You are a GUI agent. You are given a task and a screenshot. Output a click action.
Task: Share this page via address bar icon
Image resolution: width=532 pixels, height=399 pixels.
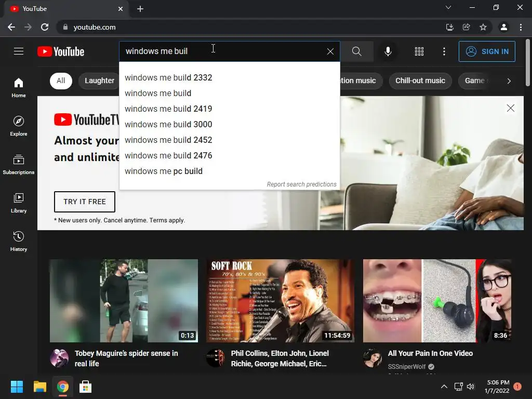[x=466, y=27]
